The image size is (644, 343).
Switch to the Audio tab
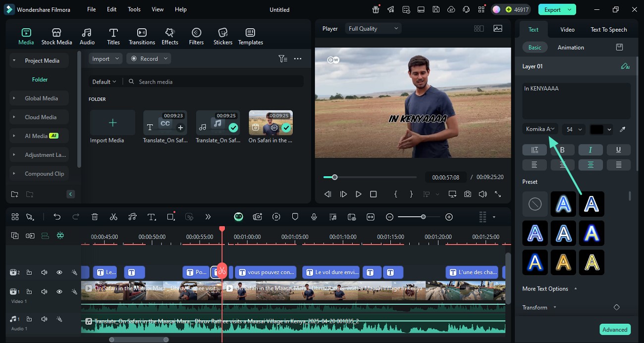pyautogui.click(x=87, y=37)
